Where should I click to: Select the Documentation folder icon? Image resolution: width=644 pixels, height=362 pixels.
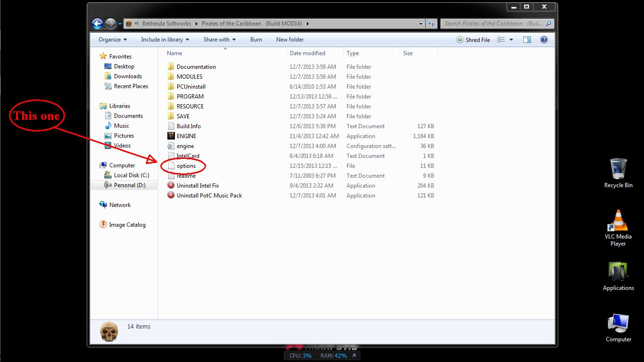pyautogui.click(x=171, y=67)
